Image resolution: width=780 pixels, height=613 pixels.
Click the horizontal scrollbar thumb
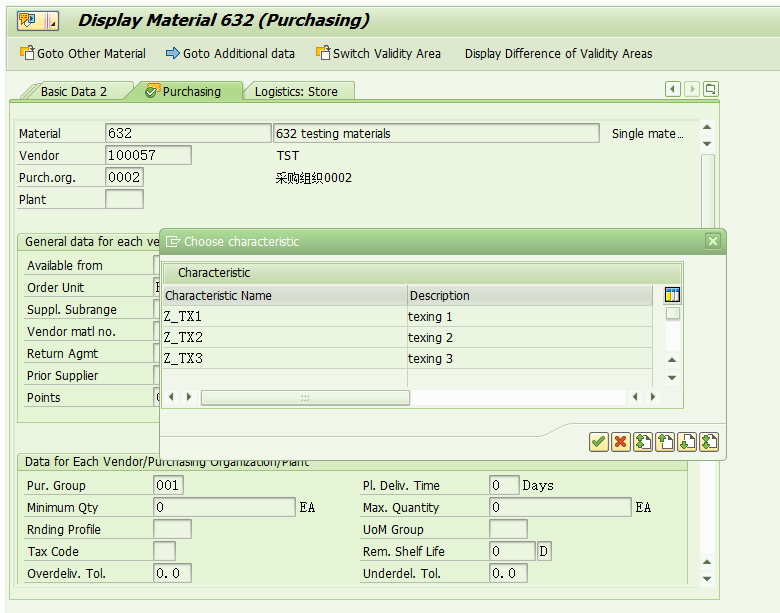(305, 398)
